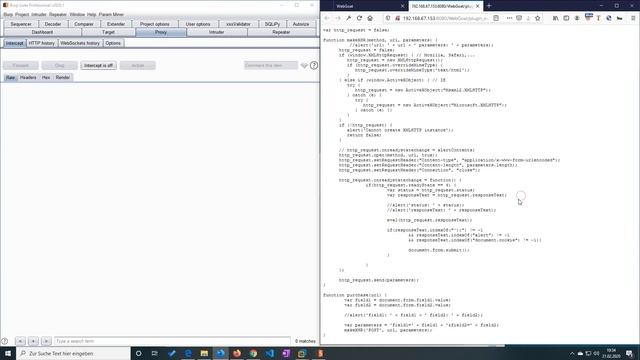Click the previous match button
This screenshot has height=360, width=640.
pos(20,341)
